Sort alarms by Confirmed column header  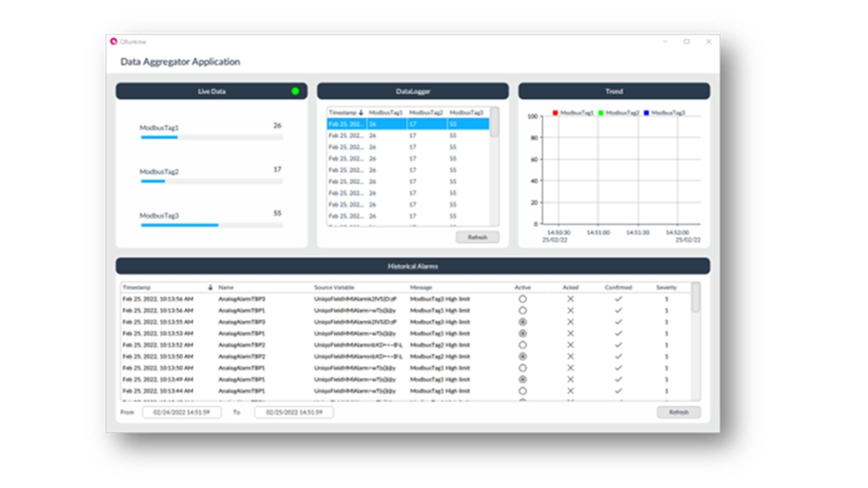click(x=618, y=287)
